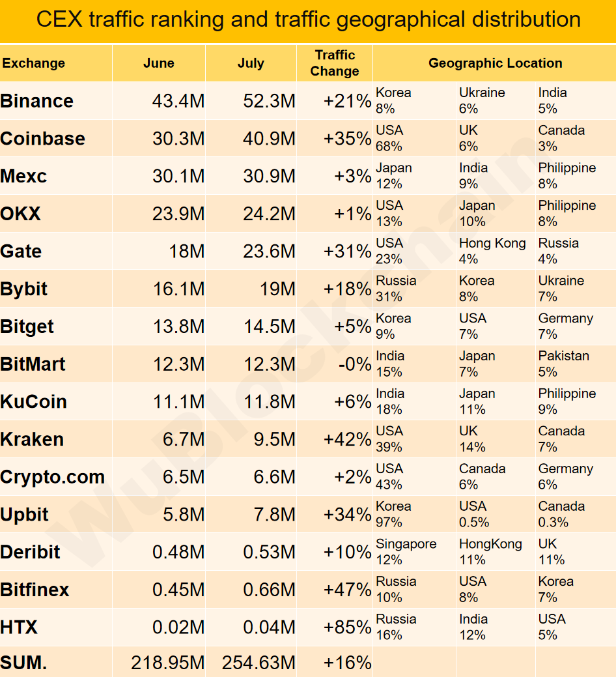This screenshot has width=616, height=677.
Task: Select the SUM. row label
Action: coord(24,663)
